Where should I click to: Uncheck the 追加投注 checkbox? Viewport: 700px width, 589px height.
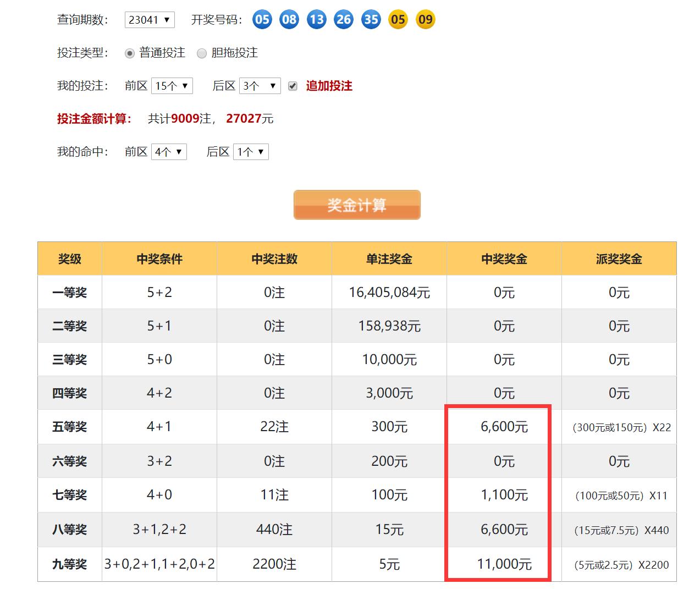coord(292,86)
